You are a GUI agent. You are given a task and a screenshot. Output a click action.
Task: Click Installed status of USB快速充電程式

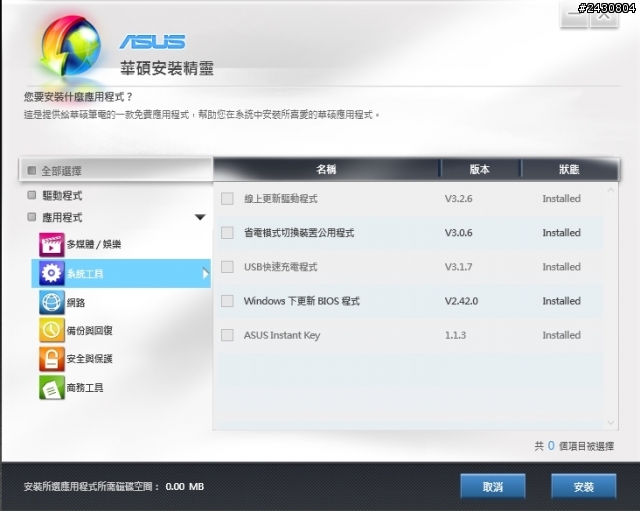(562, 267)
